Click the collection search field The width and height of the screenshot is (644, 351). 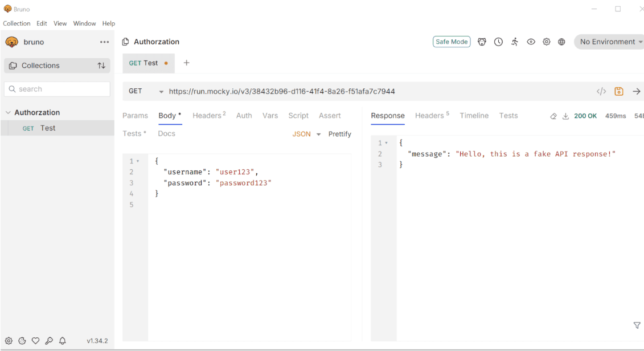pyautogui.click(x=57, y=89)
